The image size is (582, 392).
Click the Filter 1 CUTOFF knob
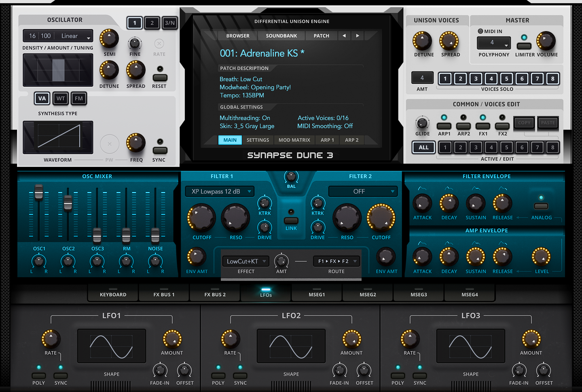point(201,218)
